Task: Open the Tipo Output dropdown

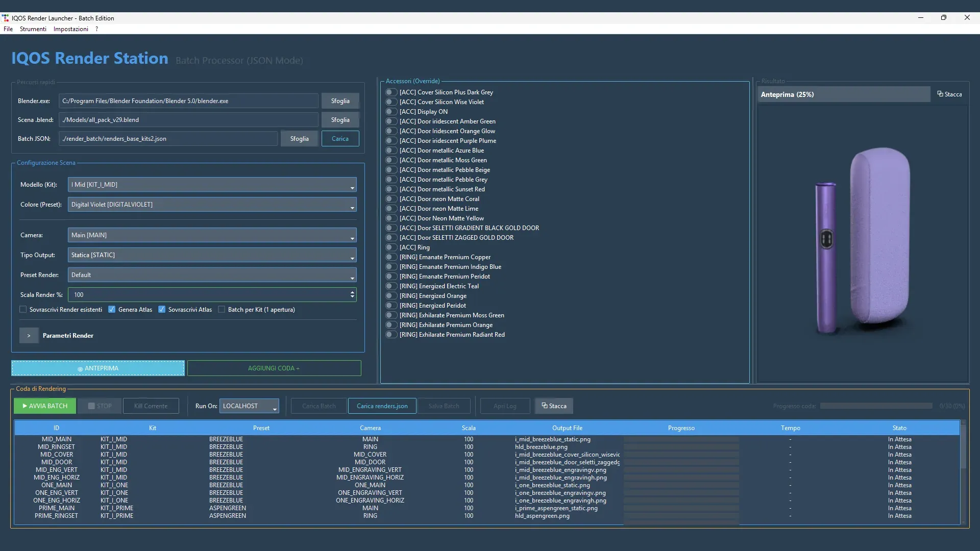Action: (212, 255)
